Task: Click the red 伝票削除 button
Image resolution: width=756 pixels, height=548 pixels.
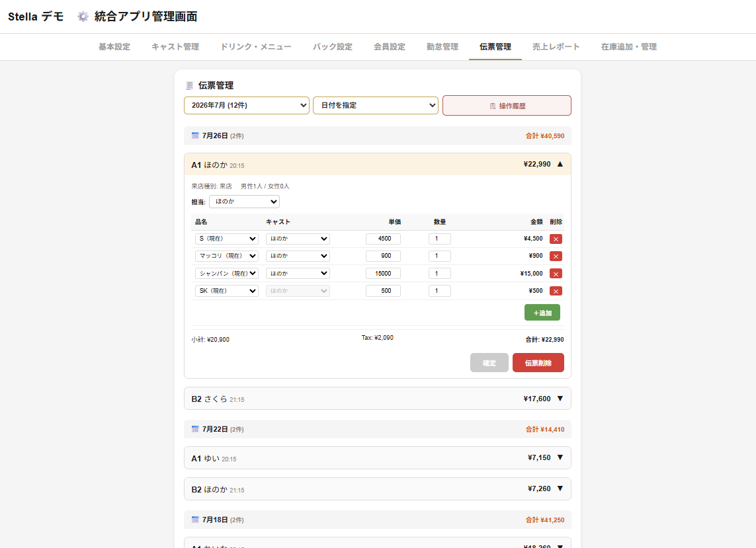Action: (x=538, y=363)
